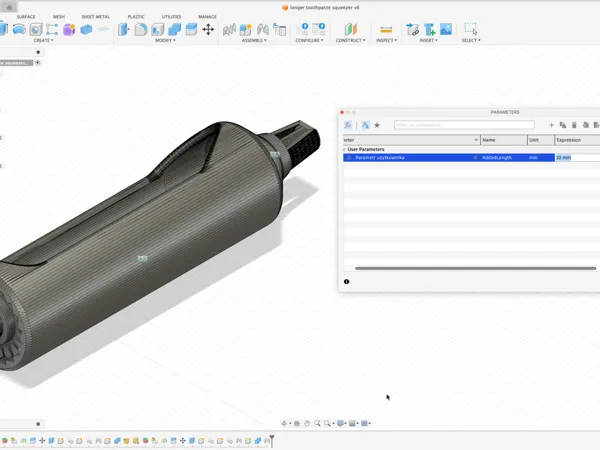The height and width of the screenshot is (450, 600).
Task: Select the Shell tool
Action: pos(157,29)
